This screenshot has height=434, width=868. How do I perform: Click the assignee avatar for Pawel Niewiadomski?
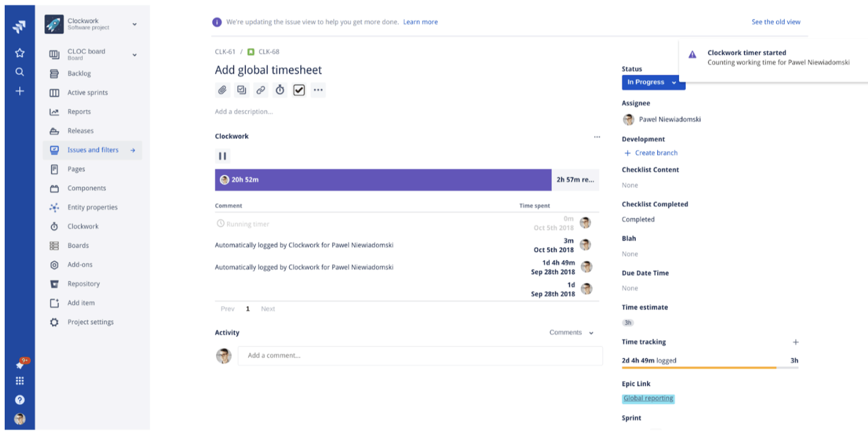coord(629,120)
